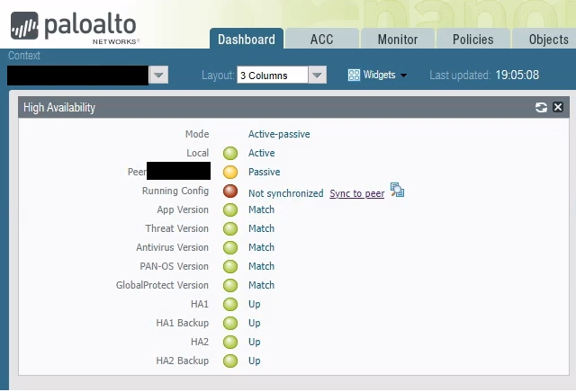Select the Objects tab
This screenshot has height=392, width=576.
pyautogui.click(x=547, y=40)
